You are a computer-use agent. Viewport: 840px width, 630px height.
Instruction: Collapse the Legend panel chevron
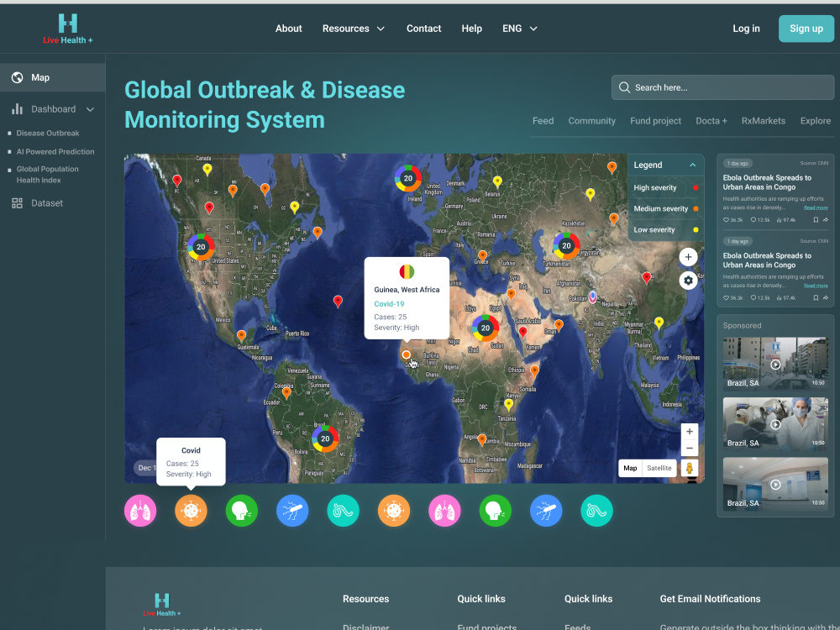tap(693, 165)
